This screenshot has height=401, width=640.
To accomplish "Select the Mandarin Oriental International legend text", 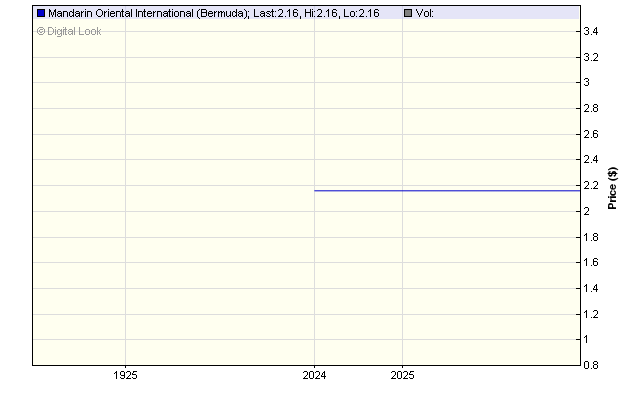I will tap(214, 13).
